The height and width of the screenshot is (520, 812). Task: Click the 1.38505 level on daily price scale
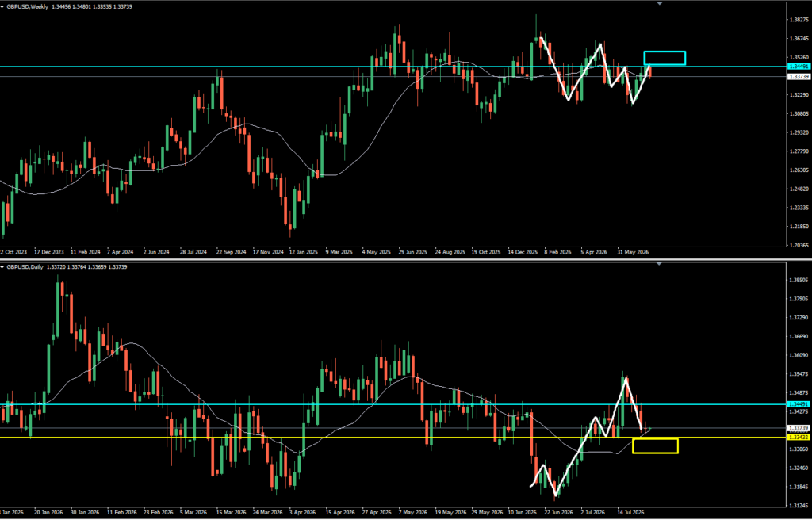click(798, 280)
